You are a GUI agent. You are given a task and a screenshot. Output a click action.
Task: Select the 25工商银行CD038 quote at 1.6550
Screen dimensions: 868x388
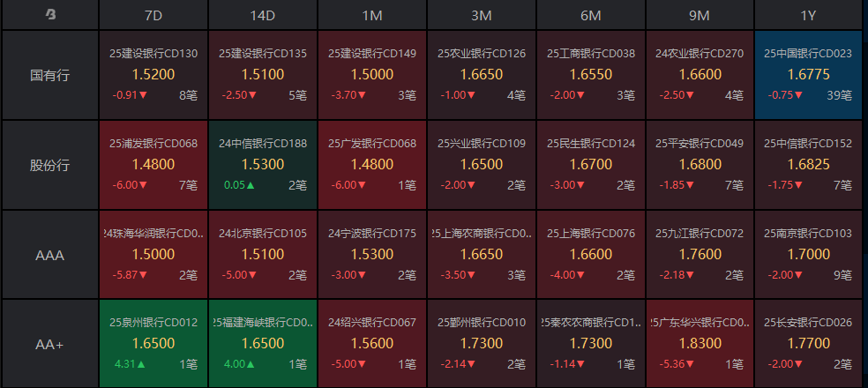[x=590, y=75]
